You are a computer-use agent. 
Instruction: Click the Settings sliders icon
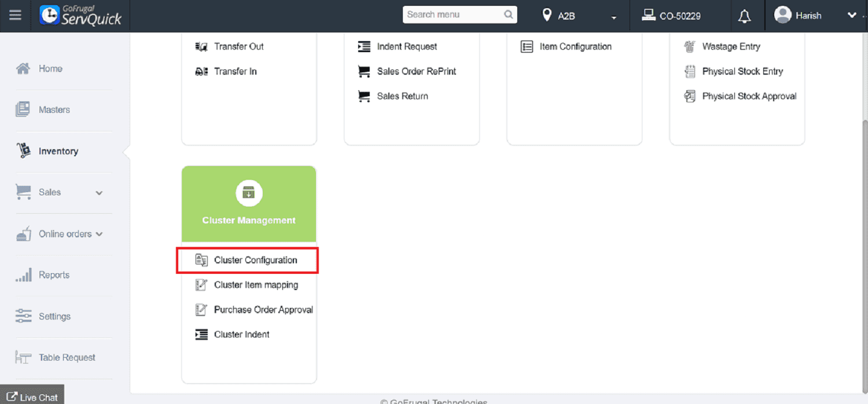point(24,316)
